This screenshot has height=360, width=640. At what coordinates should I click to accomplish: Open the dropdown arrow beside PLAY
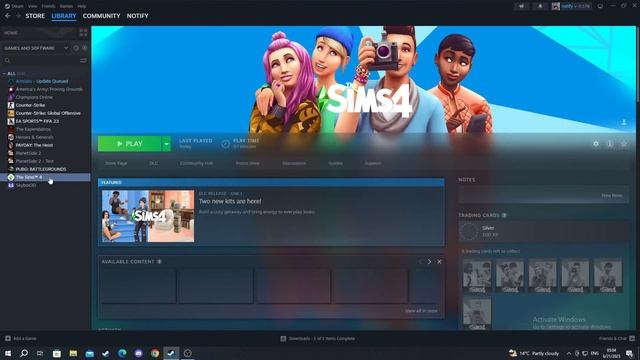tap(166, 144)
